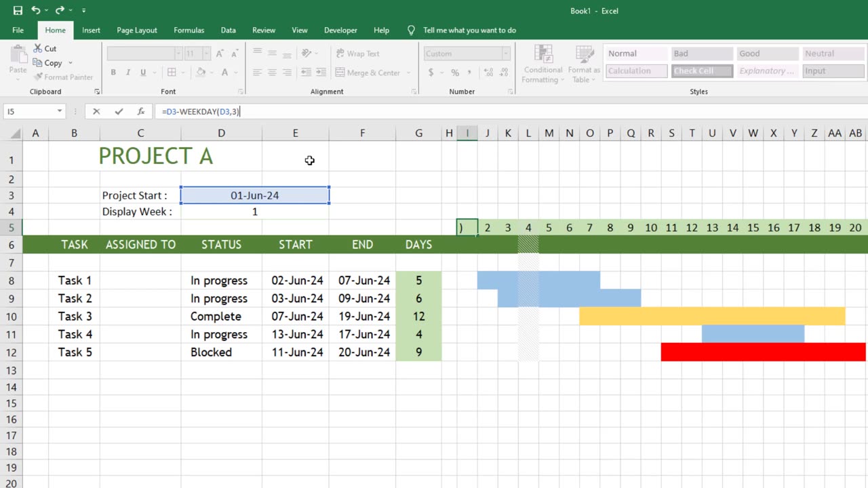Select the Project Start cell 01-Jun-24
This screenshot has width=868, height=488.
coord(255,195)
